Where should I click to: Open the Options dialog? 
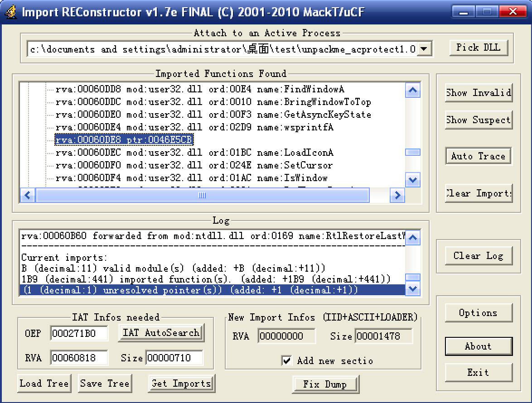tap(478, 313)
